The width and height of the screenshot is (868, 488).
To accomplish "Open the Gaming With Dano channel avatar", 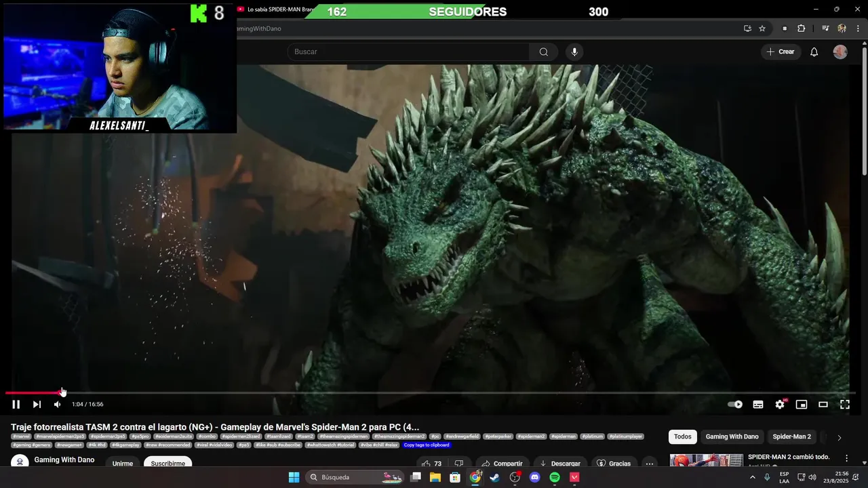I will (x=20, y=462).
